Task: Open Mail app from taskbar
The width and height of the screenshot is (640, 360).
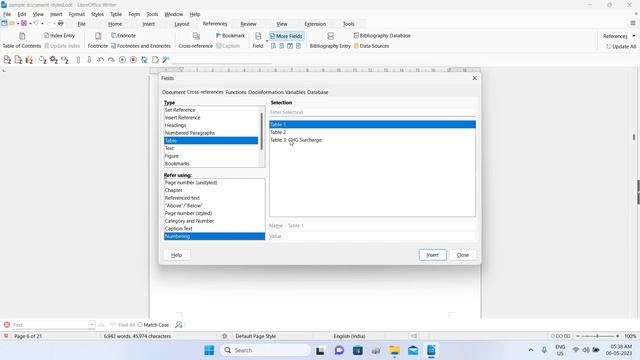Action: [x=413, y=350]
